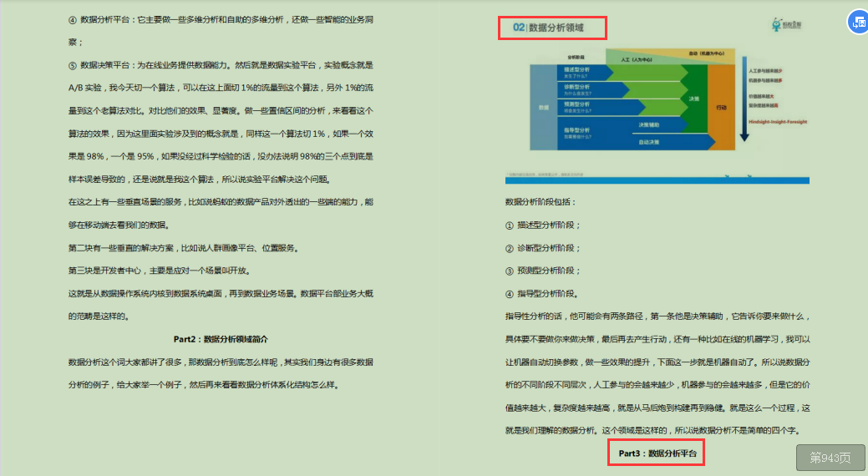Click the list item '② 诊断型分析阶段;'
This screenshot has width=868, height=476.
[542, 248]
